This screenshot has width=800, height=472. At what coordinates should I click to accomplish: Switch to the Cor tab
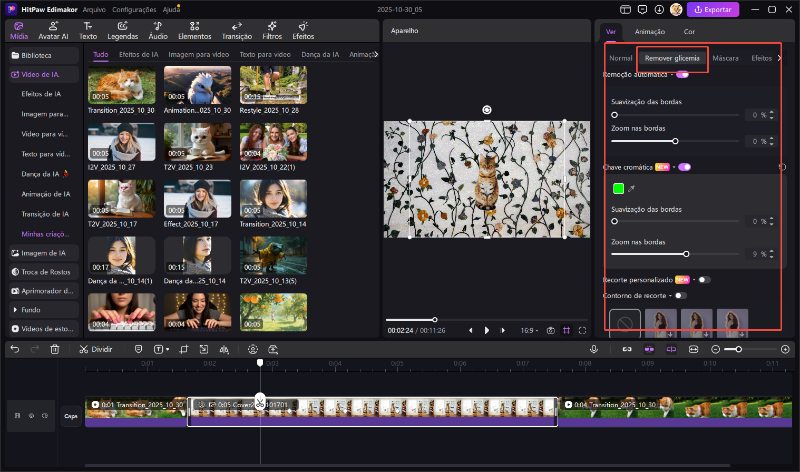click(689, 32)
